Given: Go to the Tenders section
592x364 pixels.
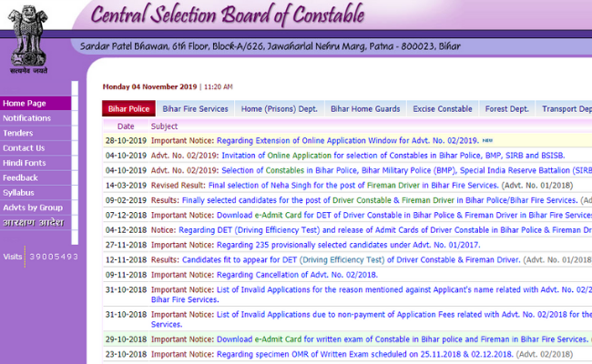Looking at the screenshot, I should pyautogui.click(x=19, y=134).
